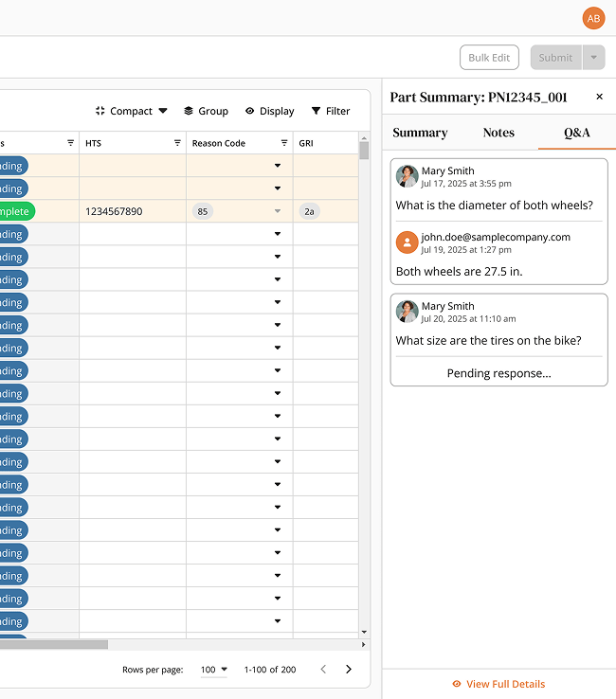Image resolution: width=616 pixels, height=699 pixels.
Task: Click Mary Smith's avatar on first question
Action: pos(407,176)
